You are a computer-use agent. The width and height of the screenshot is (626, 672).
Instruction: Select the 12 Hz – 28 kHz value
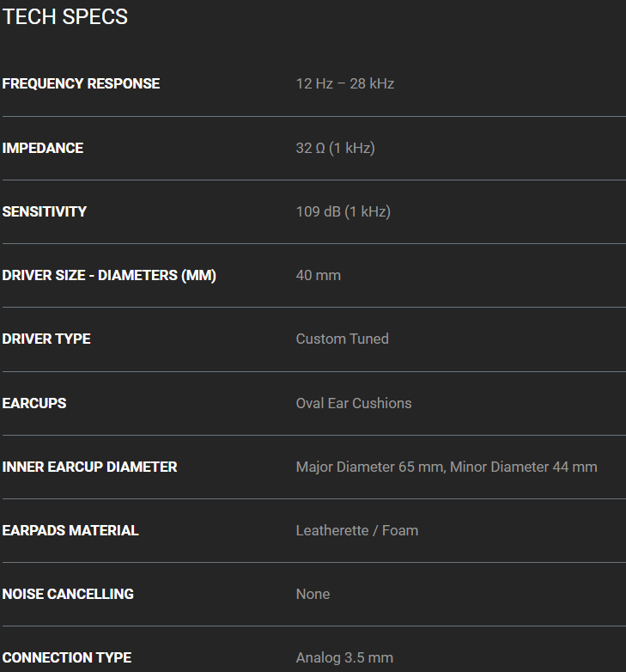[345, 83]
